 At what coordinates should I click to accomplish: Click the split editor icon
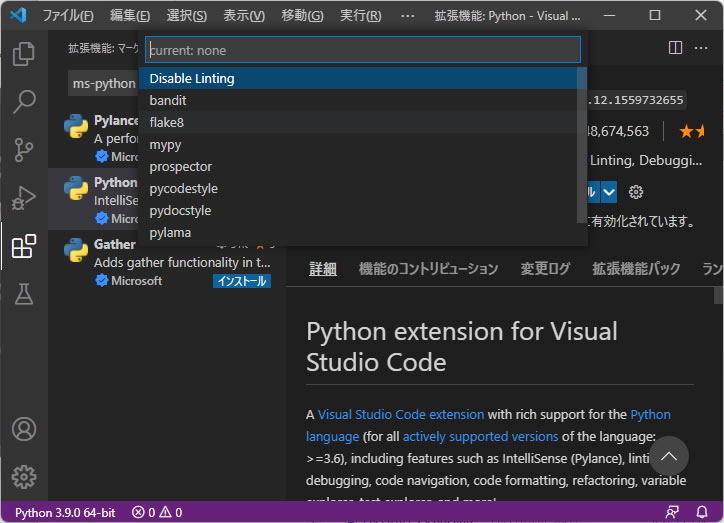tap(675, 47)
